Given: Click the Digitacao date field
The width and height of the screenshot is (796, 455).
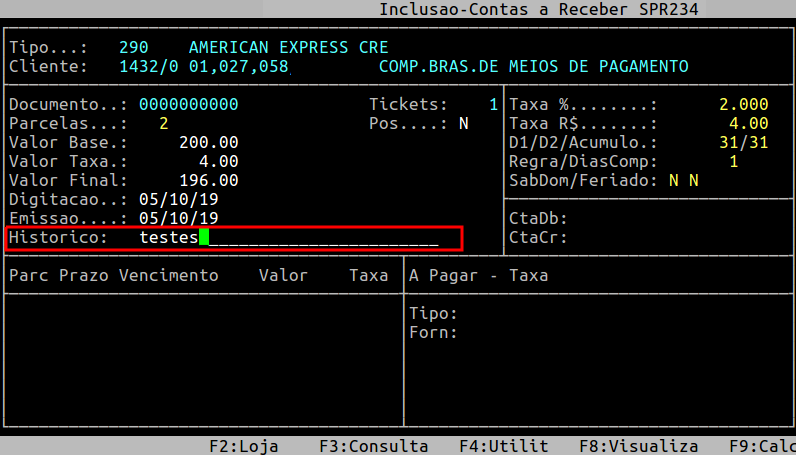Looking at the screenshot, I should 178,200.
